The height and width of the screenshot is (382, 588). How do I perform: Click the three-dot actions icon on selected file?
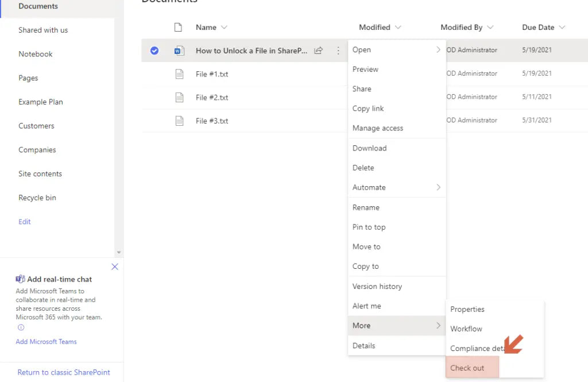coord(338,51)
